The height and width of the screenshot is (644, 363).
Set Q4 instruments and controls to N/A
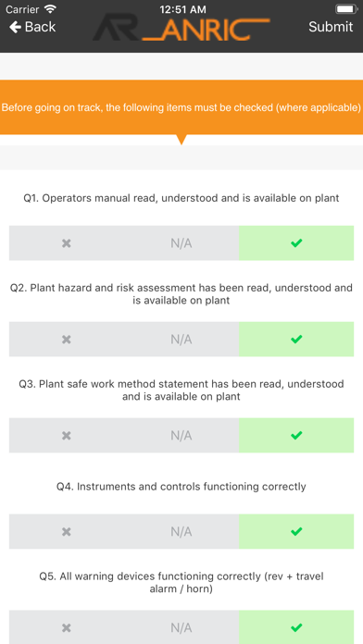point(181,531)
